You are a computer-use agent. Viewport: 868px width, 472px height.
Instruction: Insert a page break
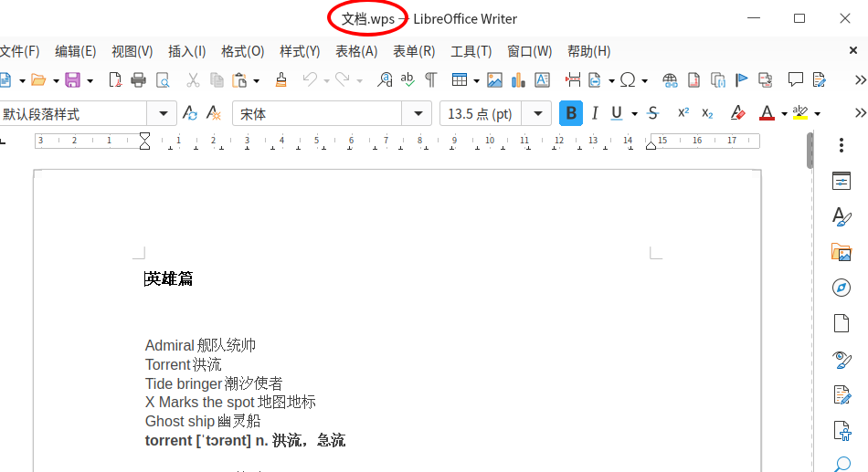pos(573,80)
